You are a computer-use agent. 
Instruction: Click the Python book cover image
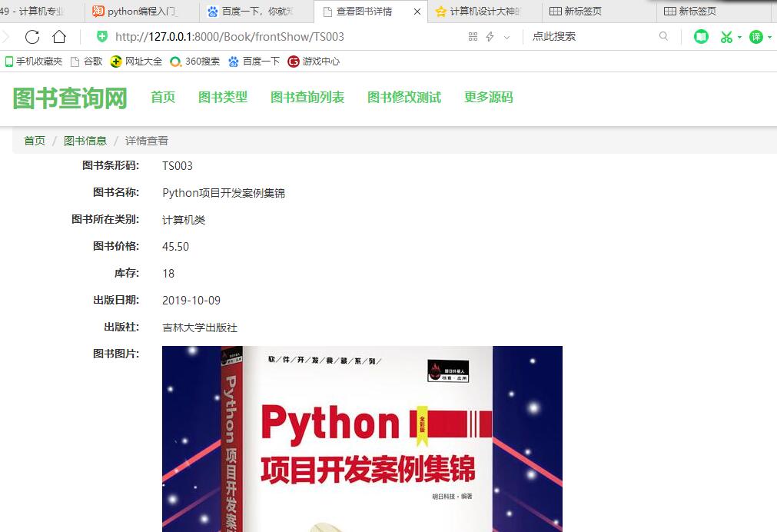pyautogui.click(x=362, y=439)
